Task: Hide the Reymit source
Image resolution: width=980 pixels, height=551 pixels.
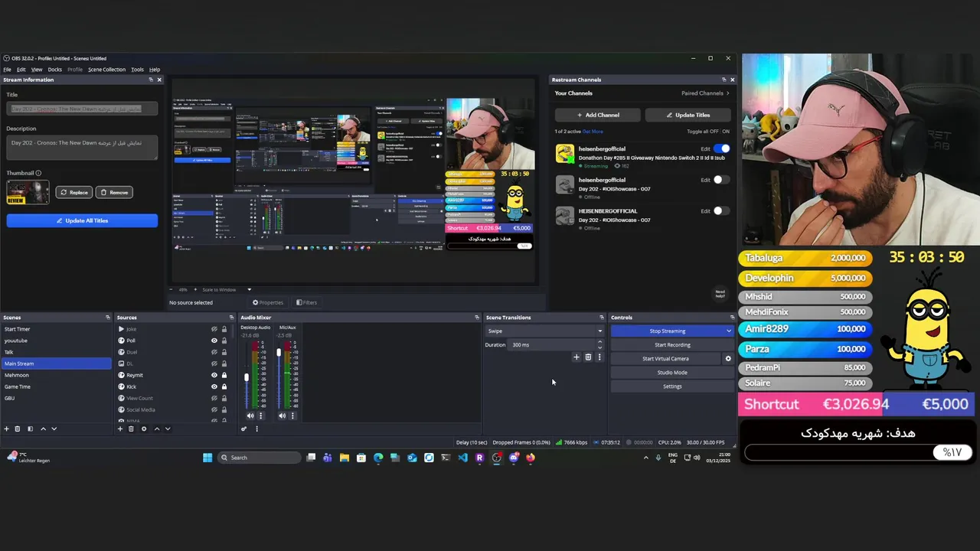Action: [x=214, y=375]
